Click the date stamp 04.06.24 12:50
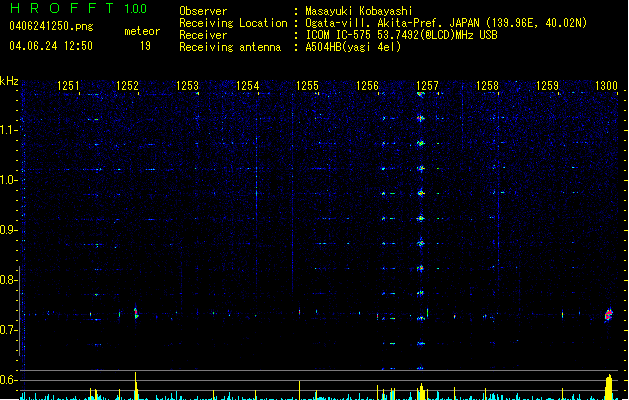Image resolution: width=629 pixels, height=400 pixels. [51, 46]
